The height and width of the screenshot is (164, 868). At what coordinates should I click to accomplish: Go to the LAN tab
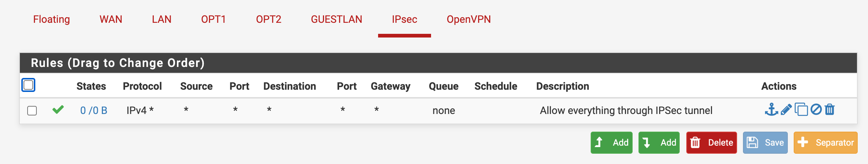pyautogui.click(x=161, y=19)
